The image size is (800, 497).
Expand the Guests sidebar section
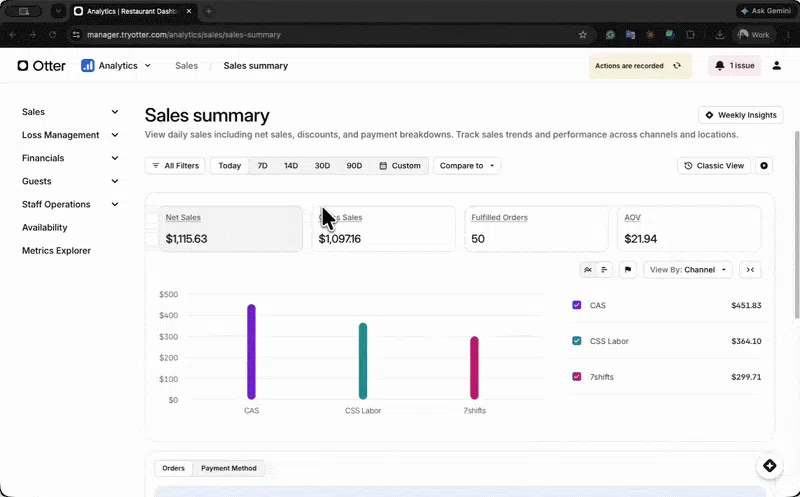(70, 181)
